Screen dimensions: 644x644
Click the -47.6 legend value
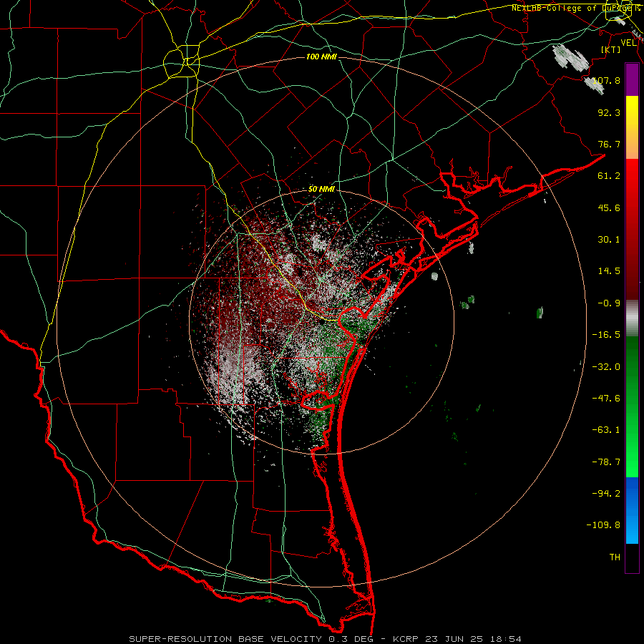point(606,399)
